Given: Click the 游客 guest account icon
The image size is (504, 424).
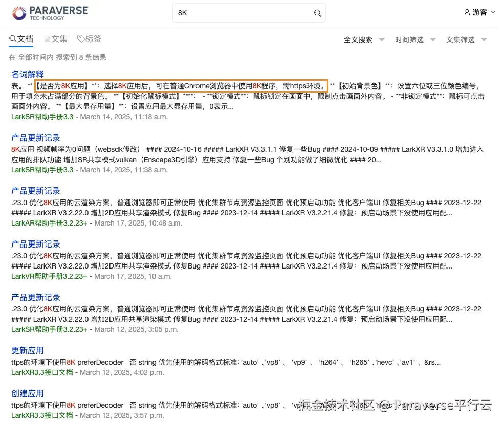Looking at the screenshot, I should (x=466, y=12).
